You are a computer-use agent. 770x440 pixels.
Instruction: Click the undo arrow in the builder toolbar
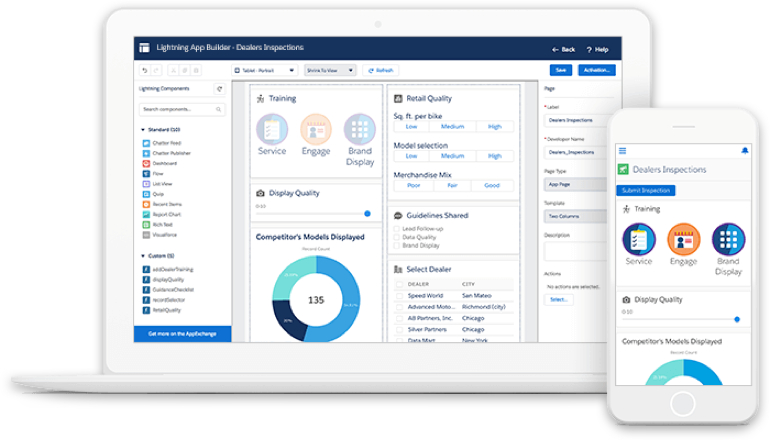coord(145,70)
